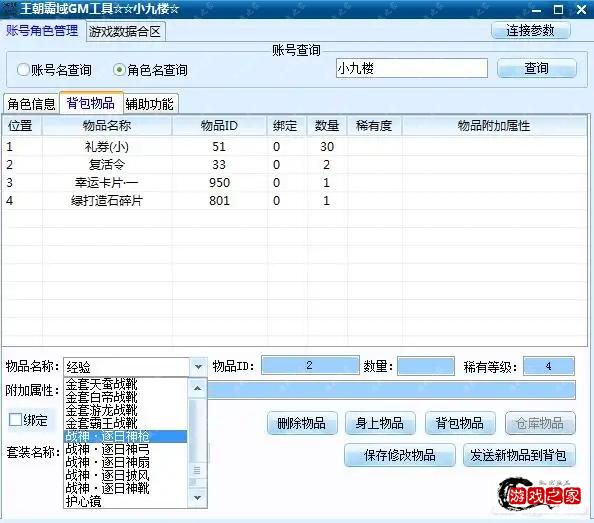
Task: Choose 战神·逐日神弓 from the list
Action: pyautogui.click(x=125, y=450)
